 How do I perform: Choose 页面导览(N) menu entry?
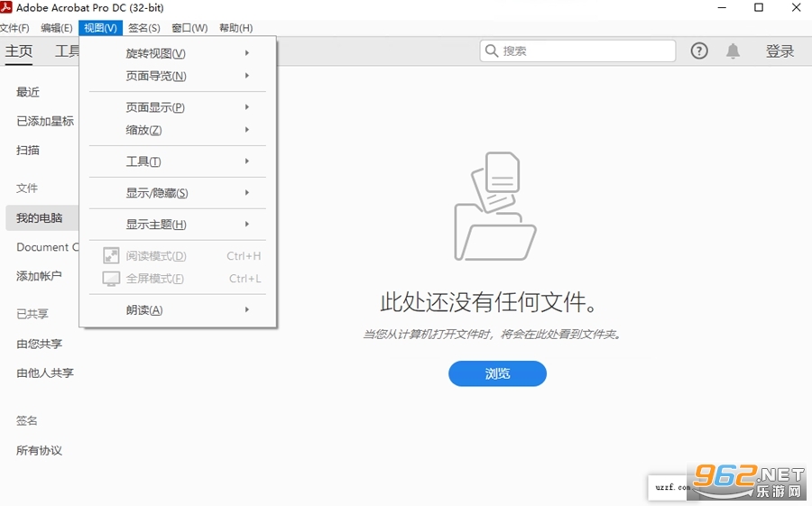pos(178,76)
